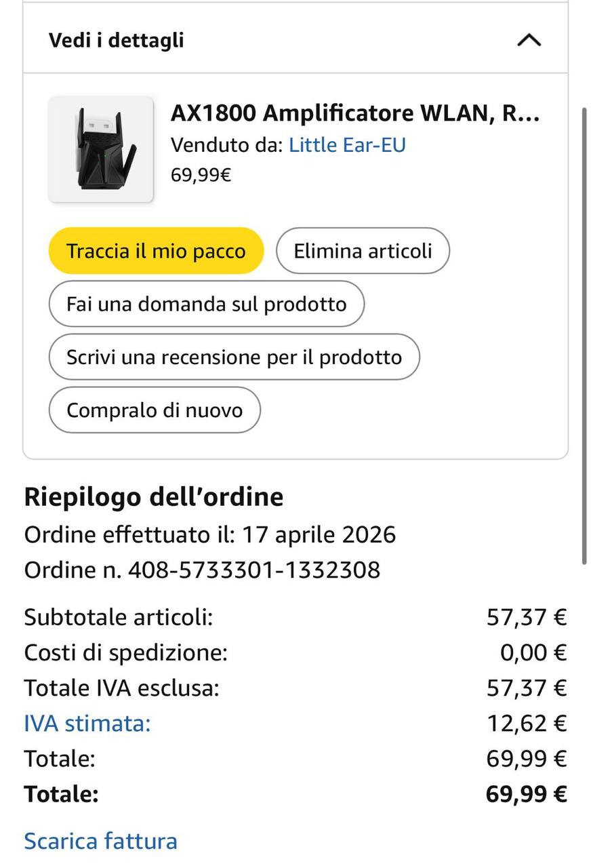Tap the Vedi i dettagli header label
The image size is (591, 868).
(116, 40)
